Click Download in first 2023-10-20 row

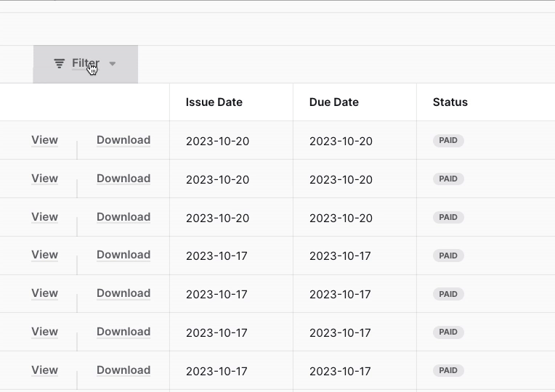point(123,140)
